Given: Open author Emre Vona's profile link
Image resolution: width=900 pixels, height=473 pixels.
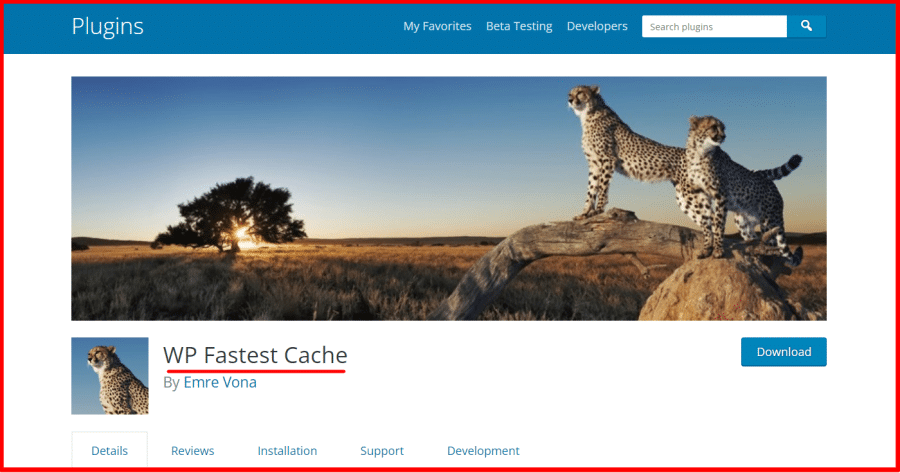Looking at the screenshot, I should click(x=220, y=382).
